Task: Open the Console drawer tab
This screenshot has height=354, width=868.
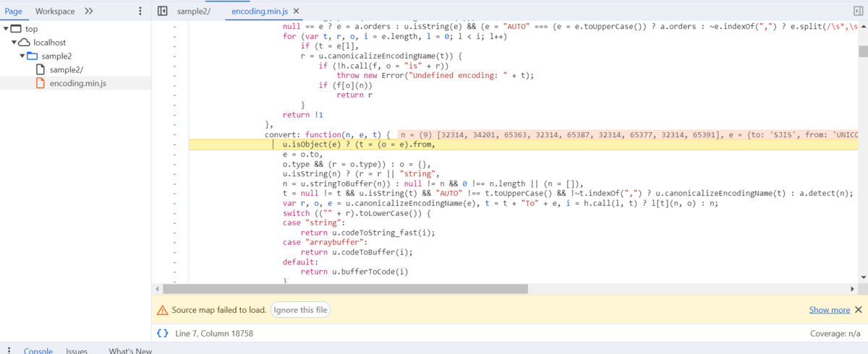Action: click(x=38, y=350)
